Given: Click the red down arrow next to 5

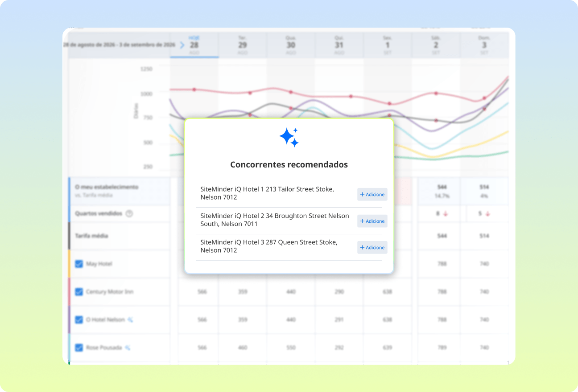Looking at the screenshot, I should [488, 214].
